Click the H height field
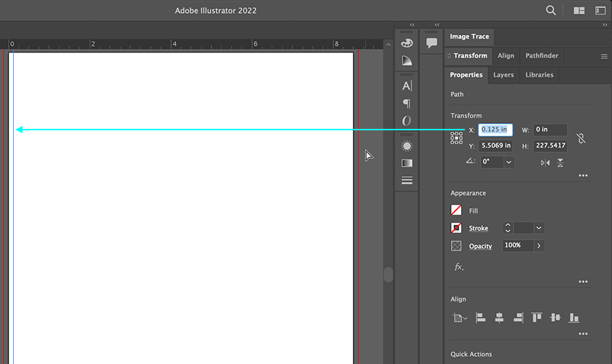The width and height of the screenshot is (612, 364). (x=550, y=146)
